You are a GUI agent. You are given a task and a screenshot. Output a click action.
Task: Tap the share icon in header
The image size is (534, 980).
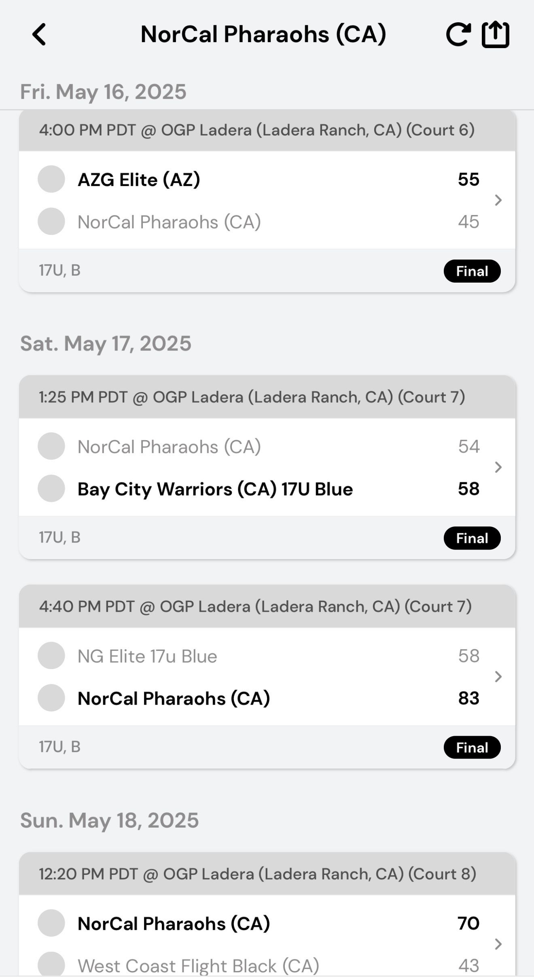495,35
